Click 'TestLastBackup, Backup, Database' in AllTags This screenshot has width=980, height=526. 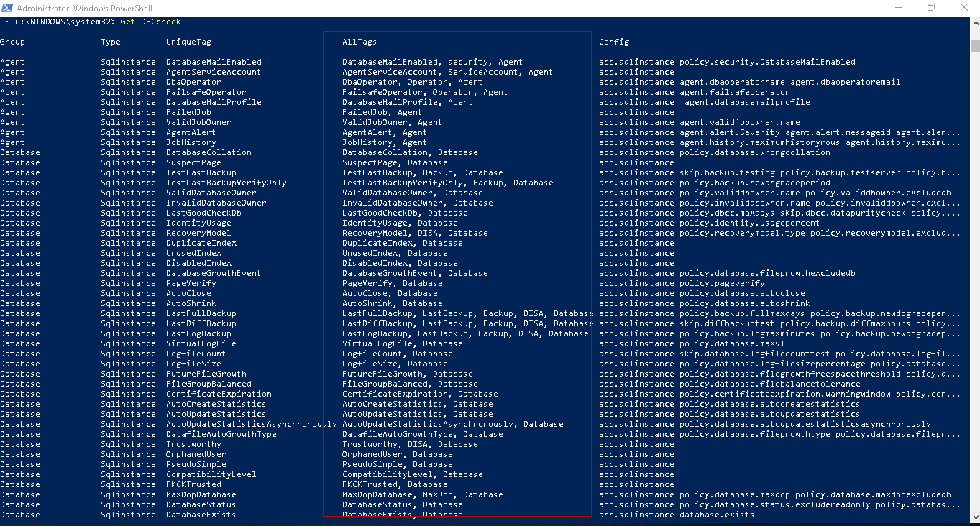point(423,172)
